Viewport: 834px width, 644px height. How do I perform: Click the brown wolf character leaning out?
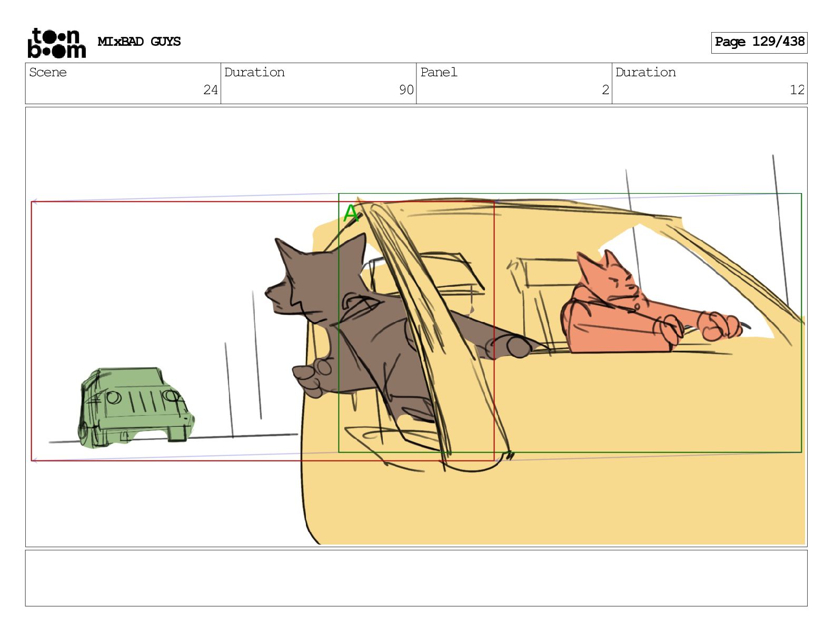coord(369,326)
